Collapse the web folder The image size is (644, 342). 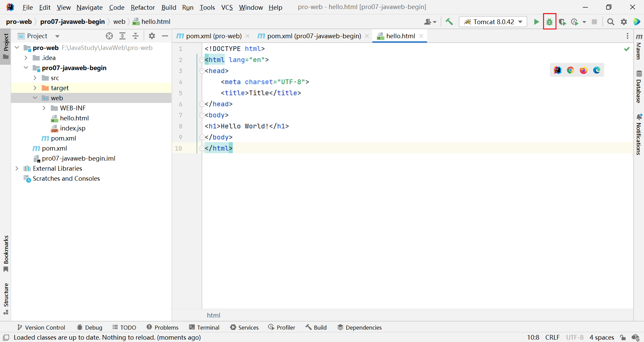35,98
